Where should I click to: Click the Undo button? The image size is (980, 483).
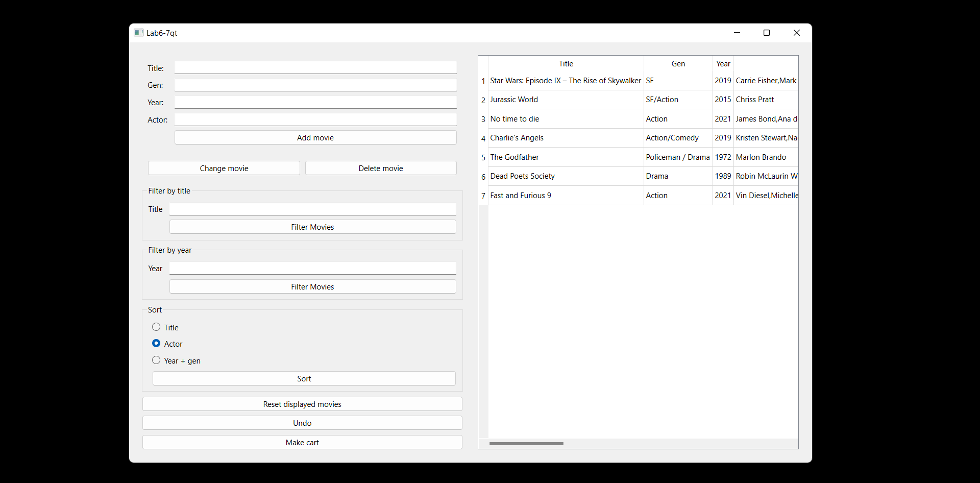(x=302, y=423)
